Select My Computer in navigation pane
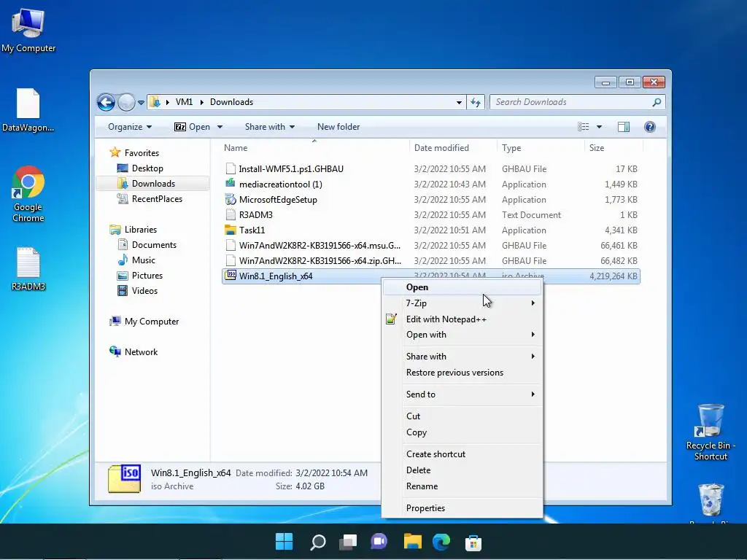 152,322
